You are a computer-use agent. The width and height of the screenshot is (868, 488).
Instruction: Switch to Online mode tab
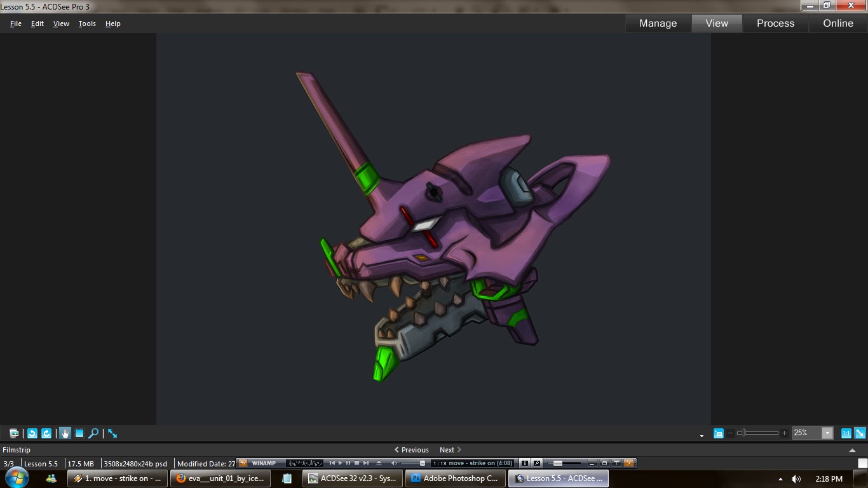point(838,23)
